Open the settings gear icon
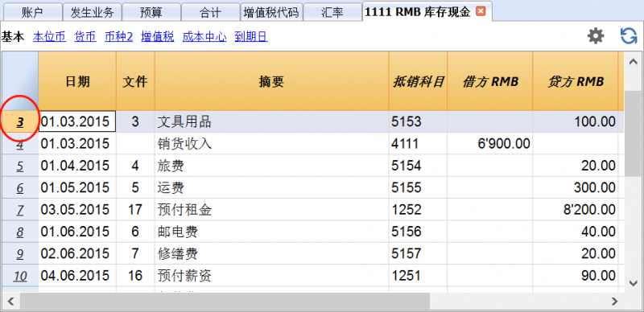The height and width of the screenshot is (312, 644). pos(596,36)
